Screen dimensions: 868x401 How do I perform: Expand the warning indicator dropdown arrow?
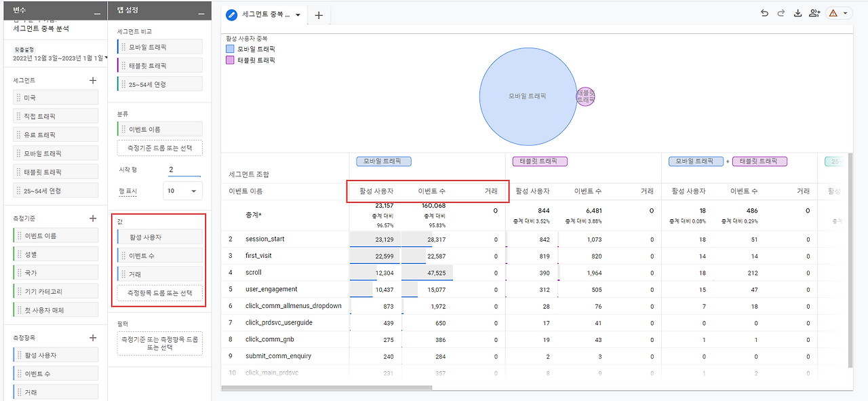(845, 13)
